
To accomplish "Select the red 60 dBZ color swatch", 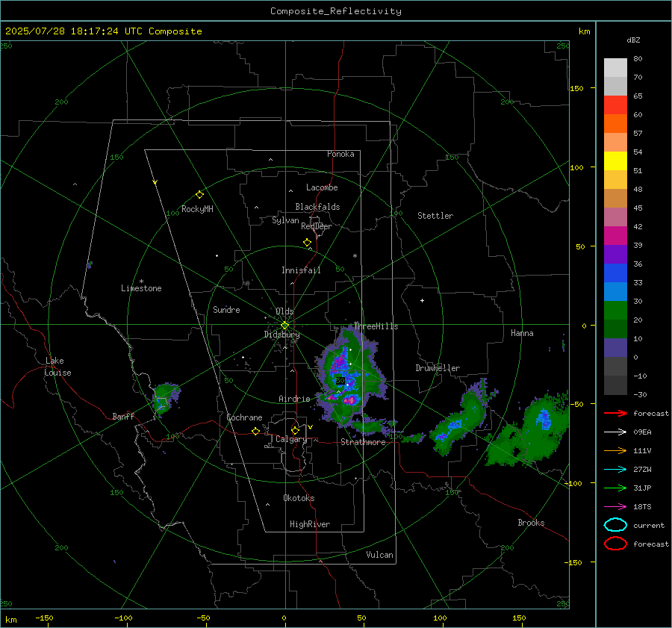I will click(x=615, y=105).
